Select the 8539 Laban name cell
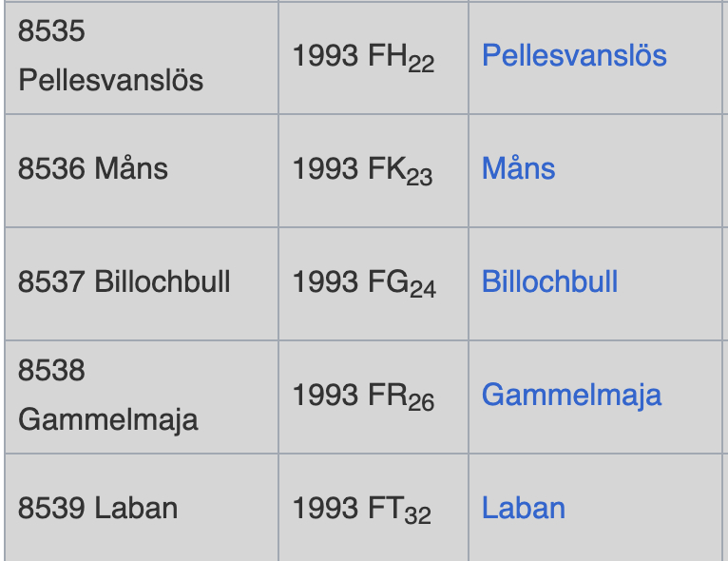Screen dimensions: 728x561 98,508
